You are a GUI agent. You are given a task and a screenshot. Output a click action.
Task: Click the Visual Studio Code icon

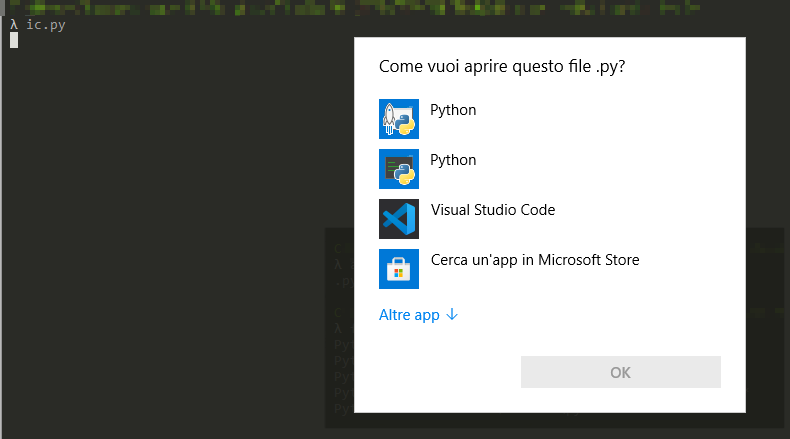point(399,219)
